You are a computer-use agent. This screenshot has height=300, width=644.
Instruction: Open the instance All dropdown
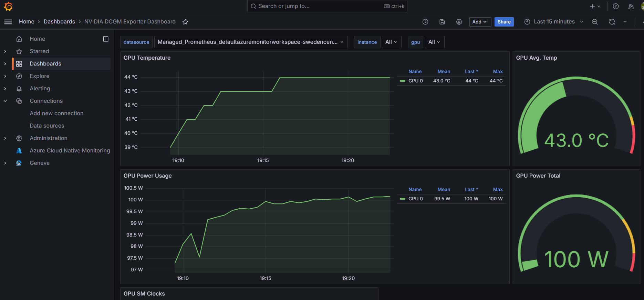pos(392,42)
